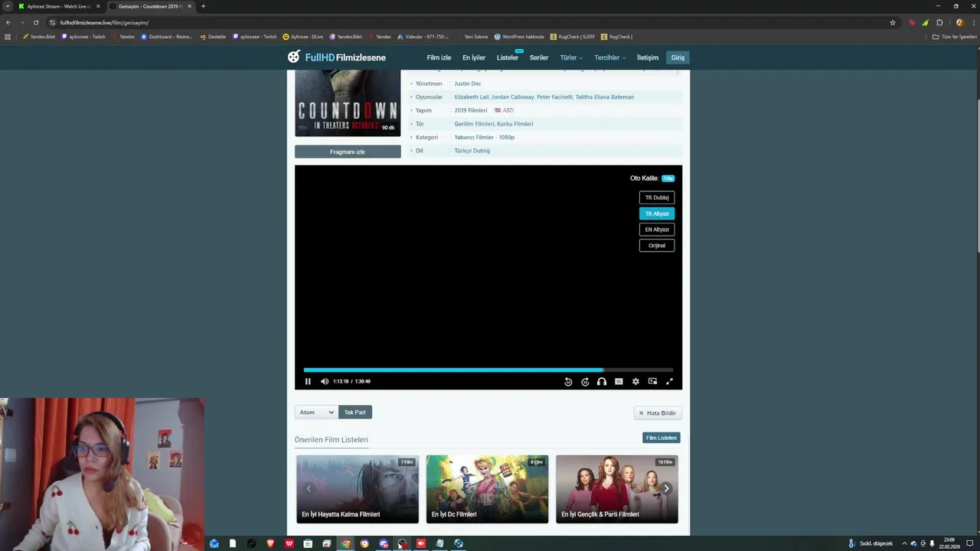This screenshot has height=551, width=980.
Task: Open the Türkçe Dublaj language link
Action: [x=472, y=151]
